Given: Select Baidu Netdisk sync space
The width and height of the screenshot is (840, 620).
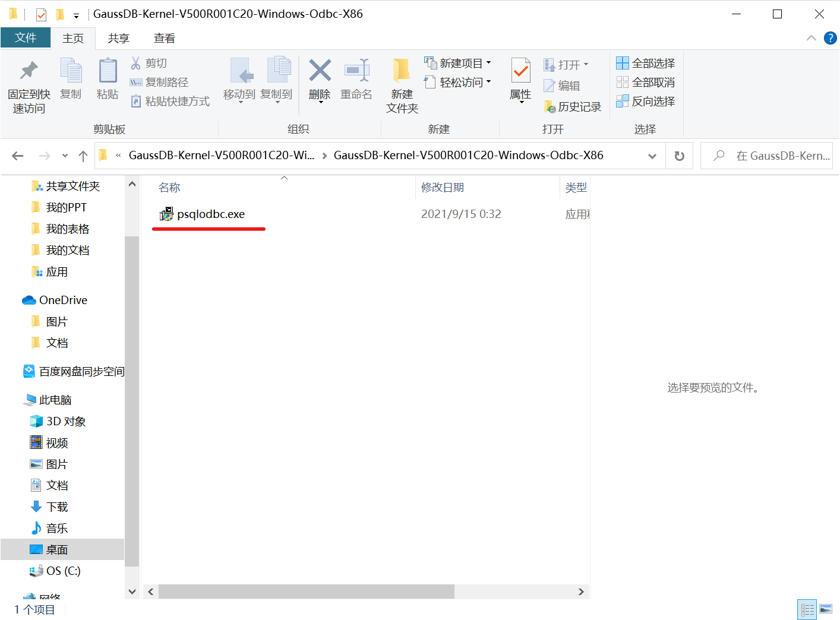Looking at the screenshot, I should tap(74, 372).
